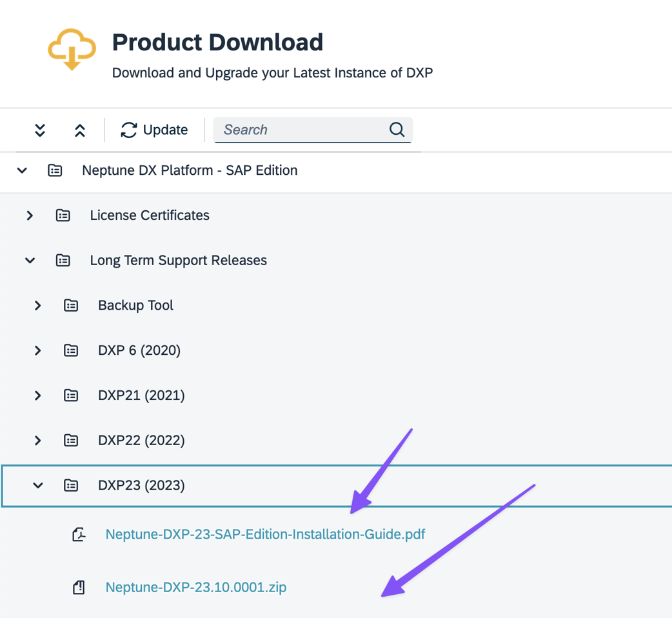
Task: Click the folder icon beside License Certificates
Action: (x=63, y=215)
